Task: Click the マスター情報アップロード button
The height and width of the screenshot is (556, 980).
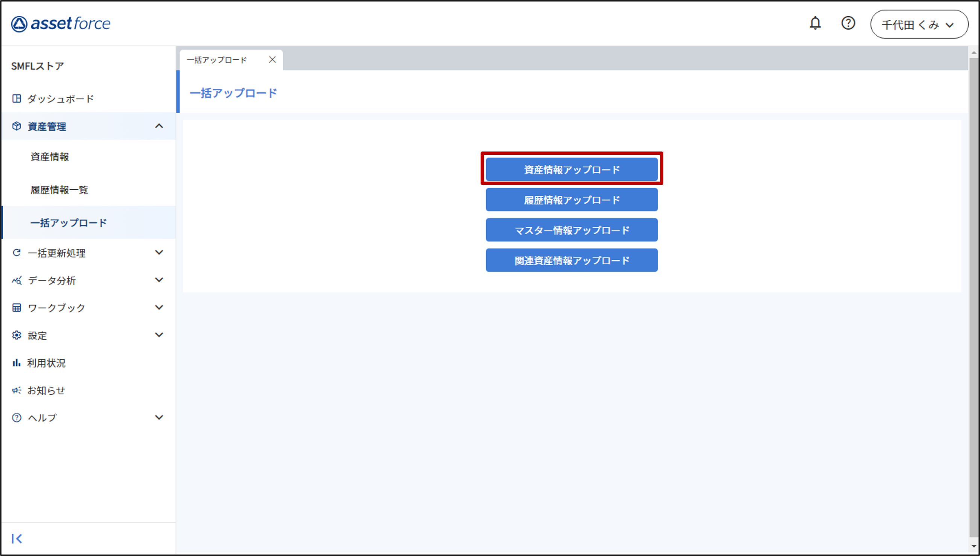Action: click(571, 230)
